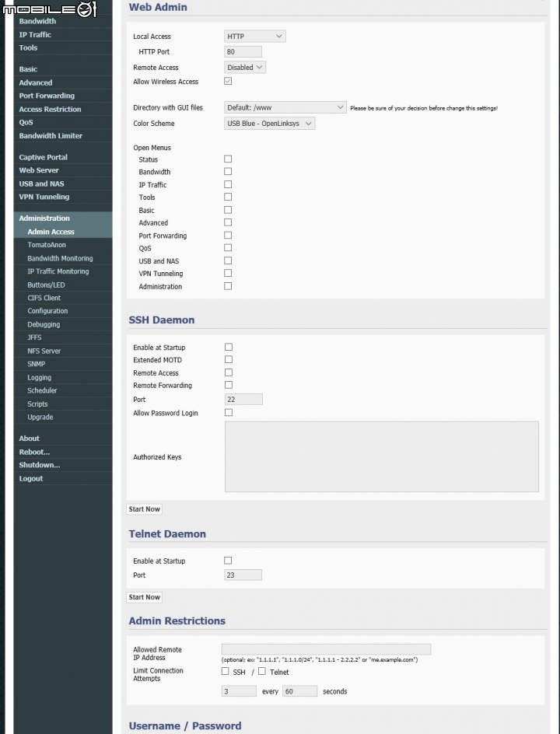Check the Status open menu checkbox
The height and width of the screenshot is (734, 560).
tap(228, 159)
